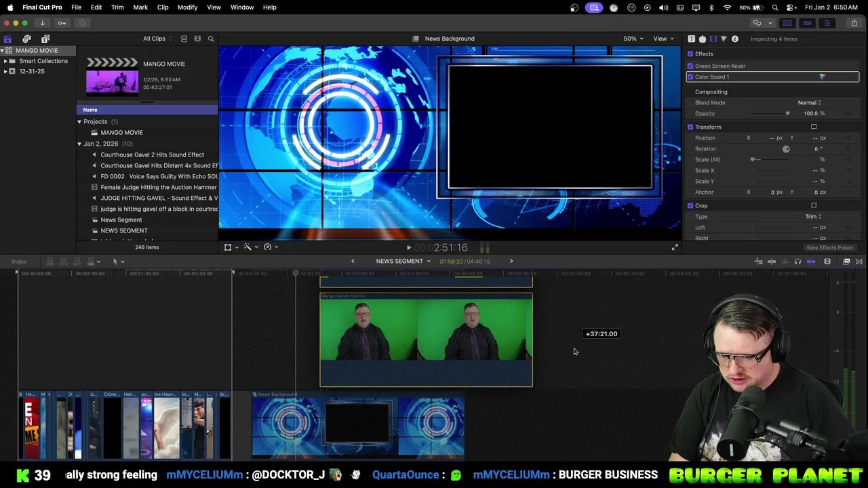868x488 pixels.
Task: Go back in timeline history
Action: click(353, 261)
